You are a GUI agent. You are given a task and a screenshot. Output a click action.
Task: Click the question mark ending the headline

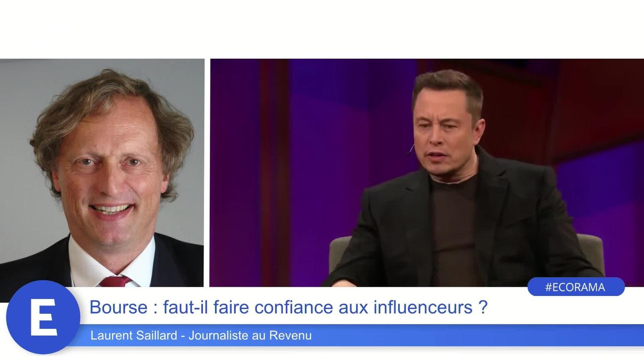coord(483,307)
